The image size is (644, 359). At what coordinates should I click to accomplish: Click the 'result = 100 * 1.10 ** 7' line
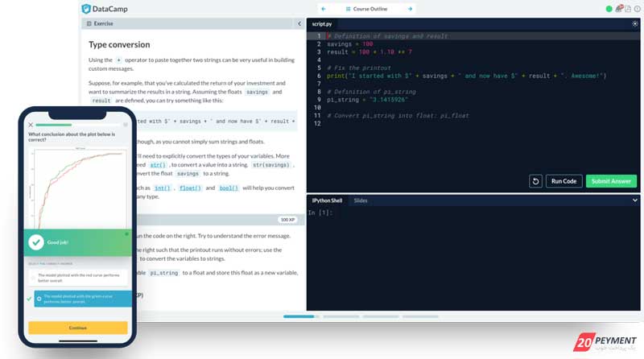(369, 52)
